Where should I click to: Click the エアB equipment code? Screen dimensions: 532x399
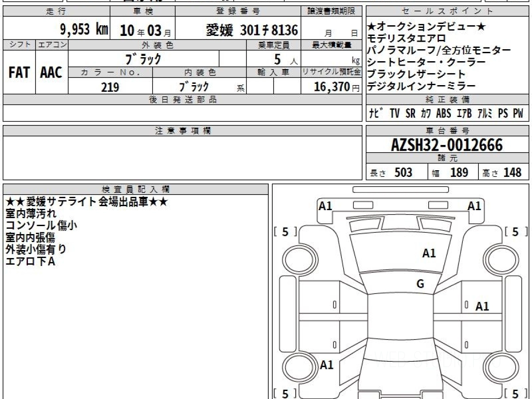(464, 113)
